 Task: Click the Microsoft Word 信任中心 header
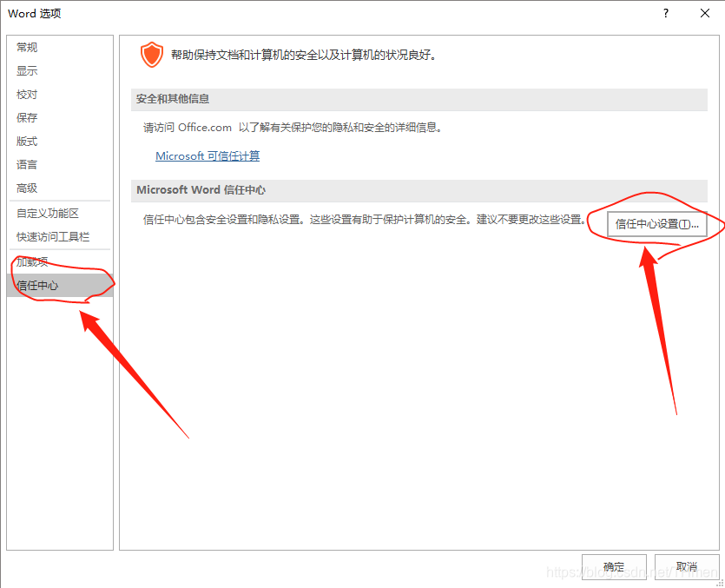coord(419,190)
